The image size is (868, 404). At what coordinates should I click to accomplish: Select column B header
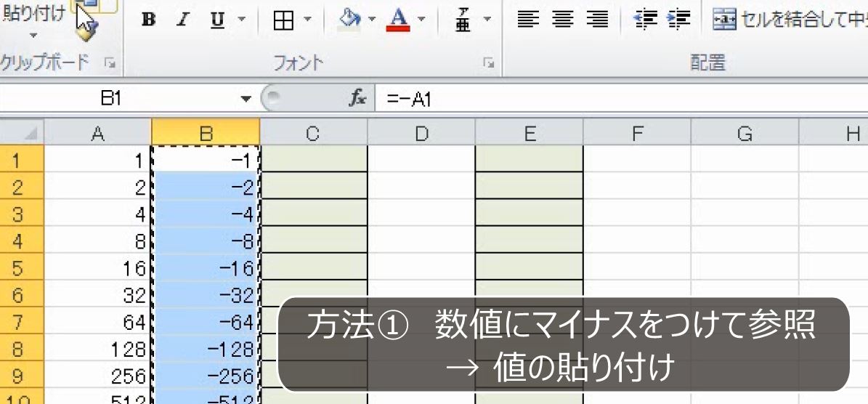[x=206, y=134]
